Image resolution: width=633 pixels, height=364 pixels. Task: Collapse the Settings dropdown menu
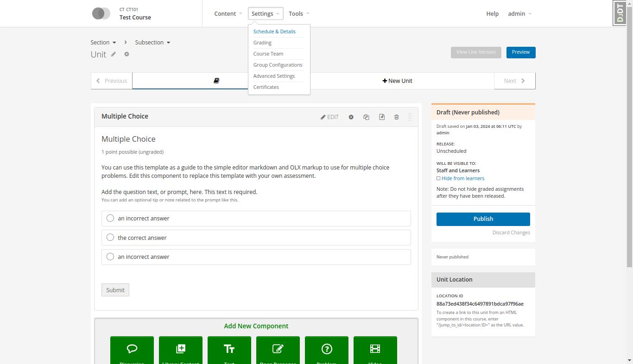266,13
